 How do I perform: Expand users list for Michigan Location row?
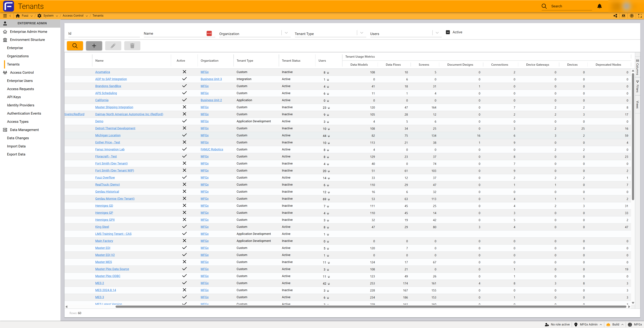[329, 136]
